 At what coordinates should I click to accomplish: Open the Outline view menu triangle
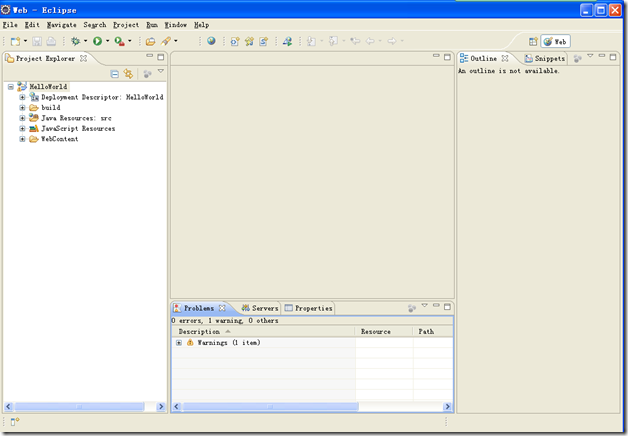click(x=590, y=56)
